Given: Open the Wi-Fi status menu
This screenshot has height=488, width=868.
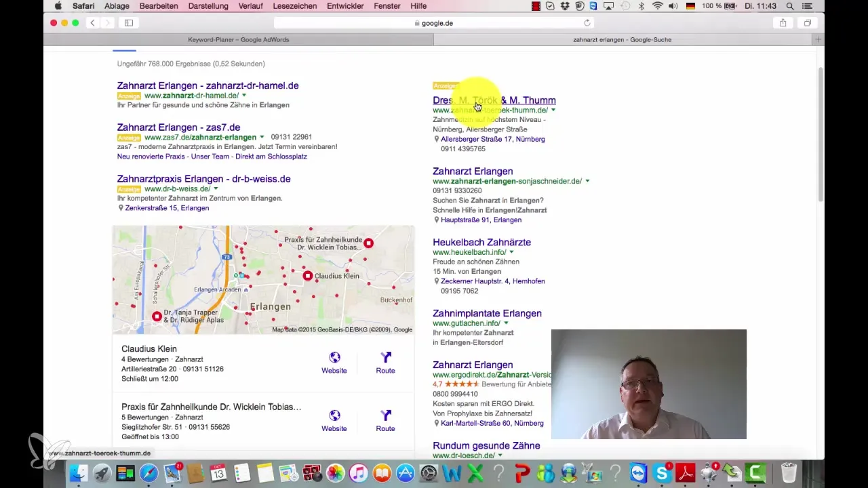Looking at the screenshot, I should coord(657,6).
